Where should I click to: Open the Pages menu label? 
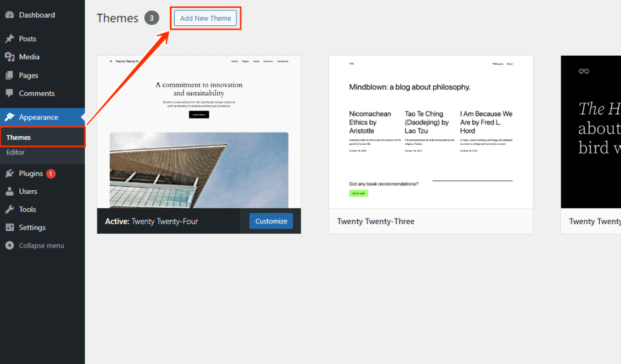point(29,75)
